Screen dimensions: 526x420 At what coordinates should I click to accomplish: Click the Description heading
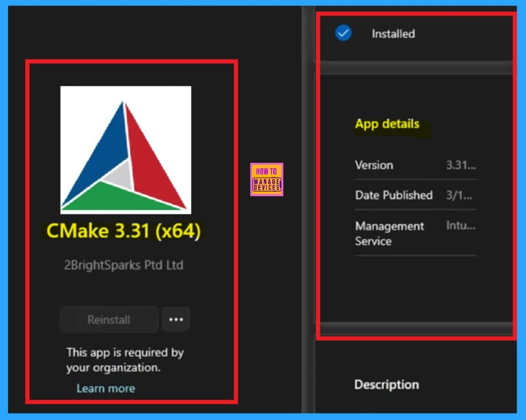[x=386, y=384]
